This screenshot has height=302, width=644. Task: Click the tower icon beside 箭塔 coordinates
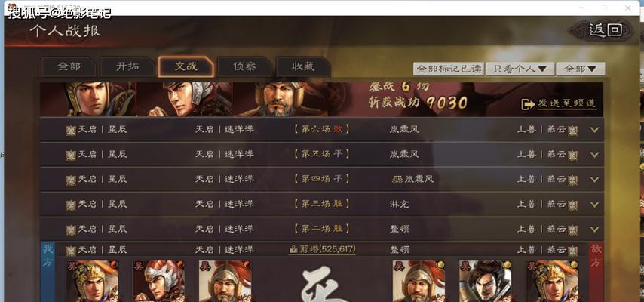click(x=293, y=249)
